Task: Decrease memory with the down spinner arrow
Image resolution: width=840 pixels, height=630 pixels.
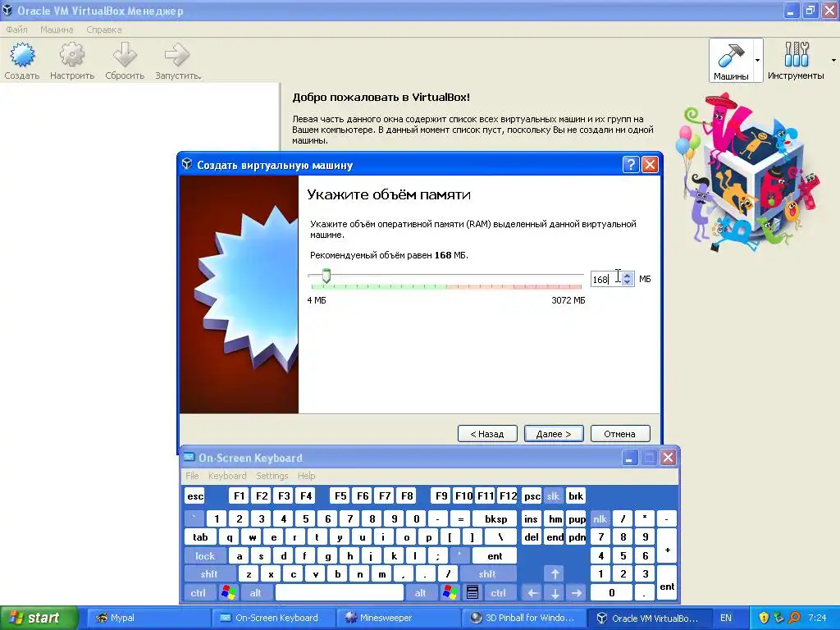Action: click(x=628, y=282)
